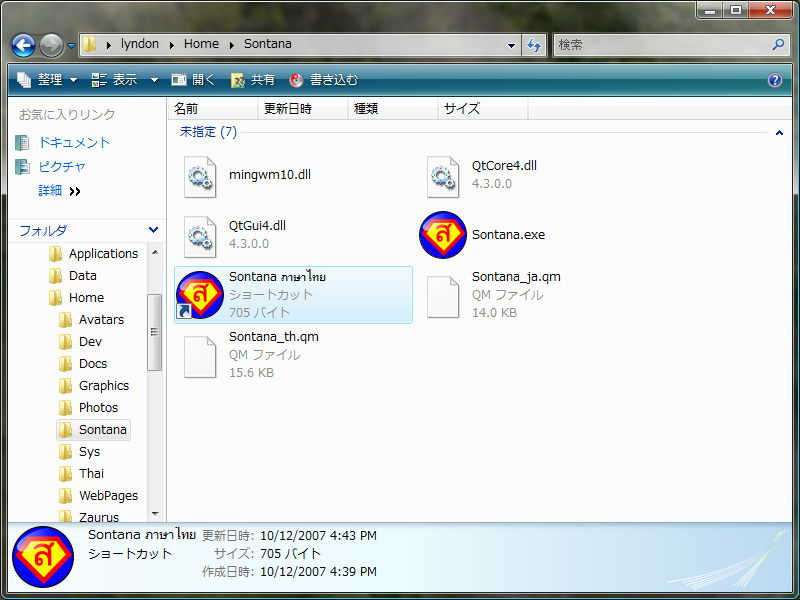Expand the address bar history dropdown

coord(511,45)
